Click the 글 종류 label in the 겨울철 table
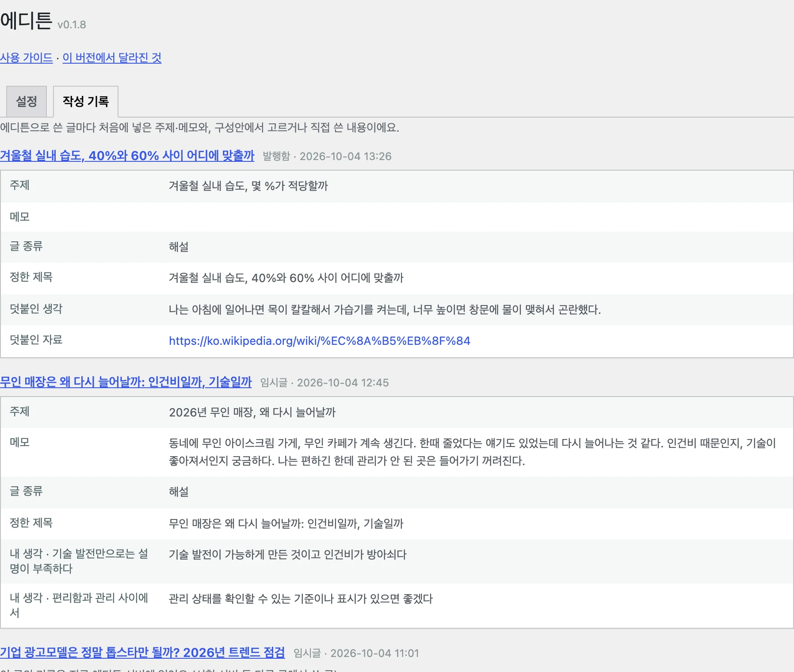The width and height of the screenshot is (794, 672). pos(26,246)
